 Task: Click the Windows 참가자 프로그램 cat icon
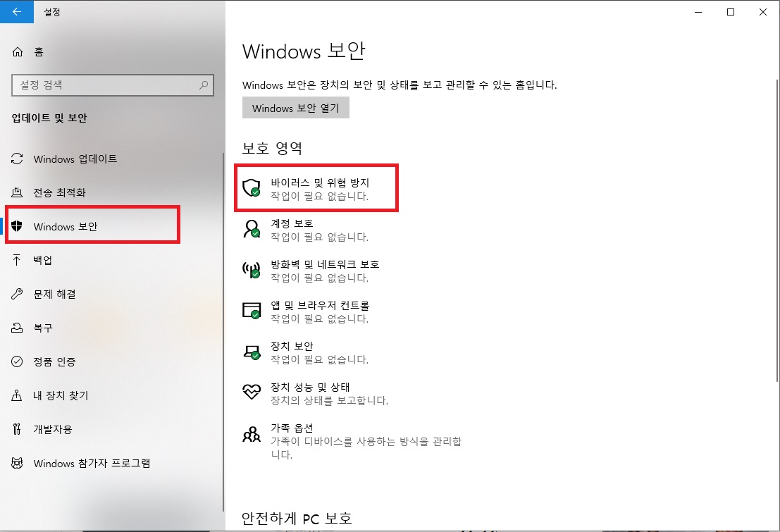pyautogui.click(x=17, y=464)
